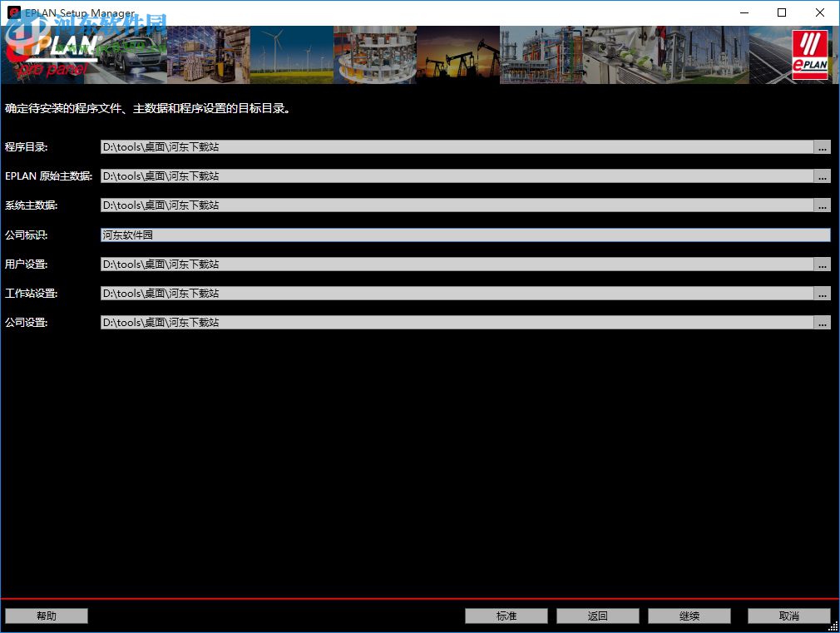Browse for the 公司设置 directory
The width and height of the screenshot is (840, 633).
coord(823,322)
